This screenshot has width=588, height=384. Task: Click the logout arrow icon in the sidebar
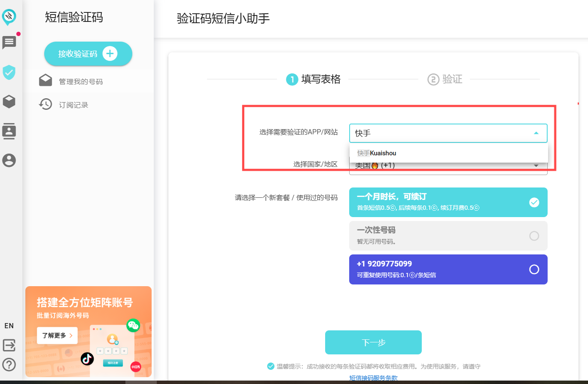[9, 345]
